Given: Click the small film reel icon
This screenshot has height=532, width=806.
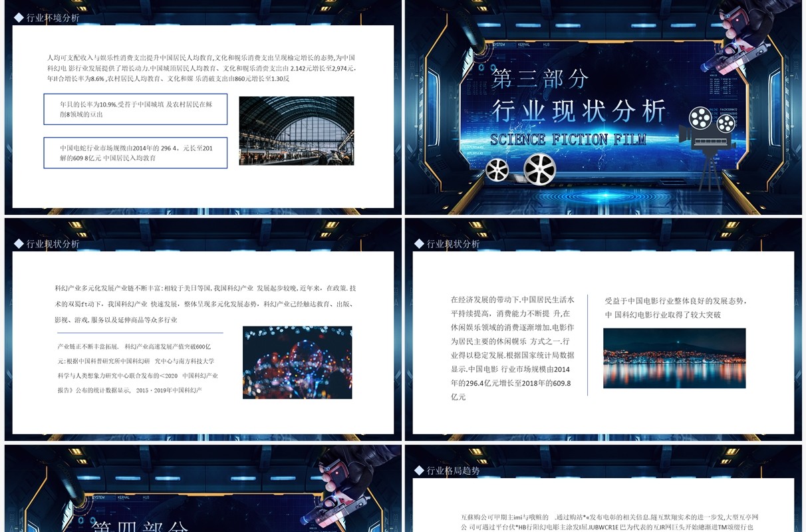Looking at the screenshot, I should pos(497,170).
